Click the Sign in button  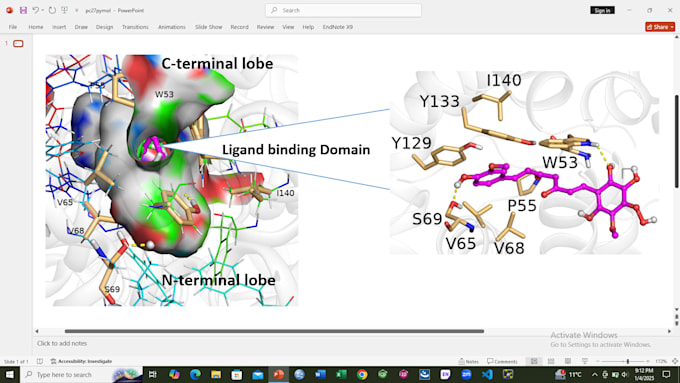602,10
